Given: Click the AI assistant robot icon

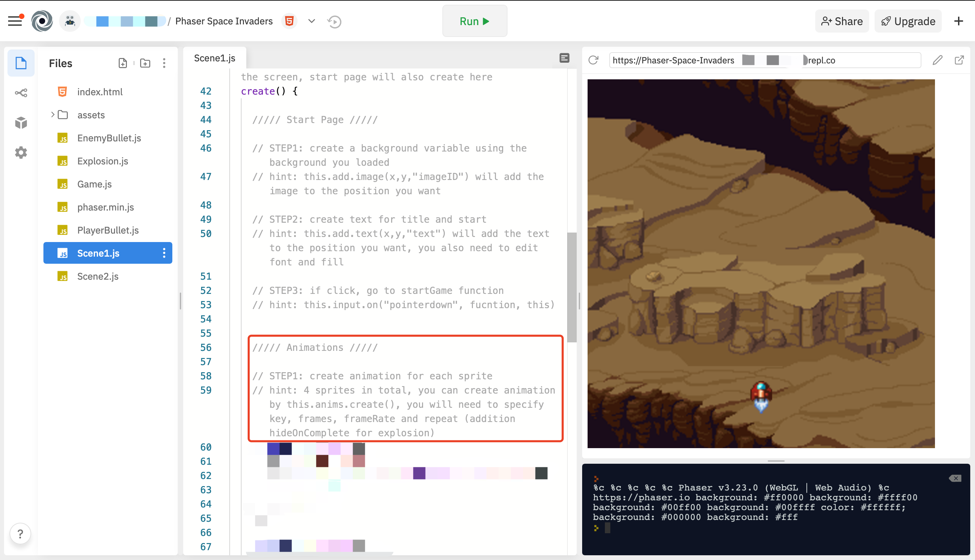Looking at the screenshot, I should pyautogui.click(x=70, y=21).
